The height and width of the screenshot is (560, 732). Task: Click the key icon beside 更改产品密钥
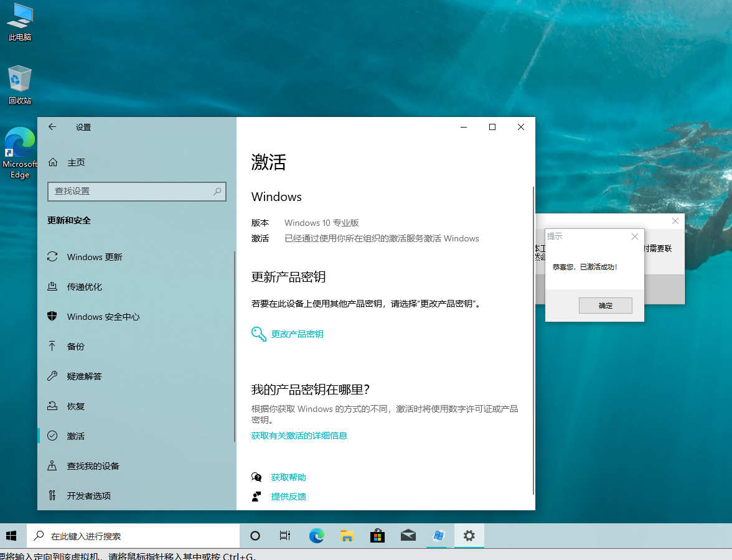[x=259, y=334]
